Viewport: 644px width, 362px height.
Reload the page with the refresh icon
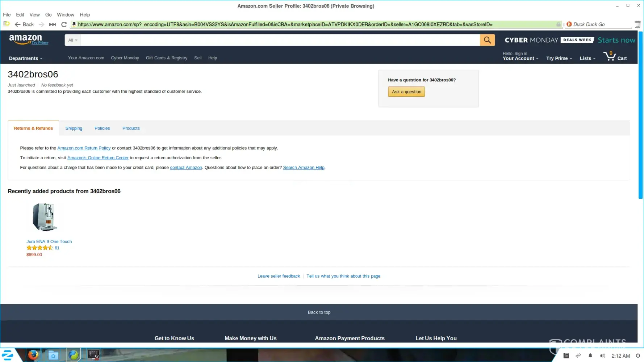pyautogui.click(x=64, y=24)
